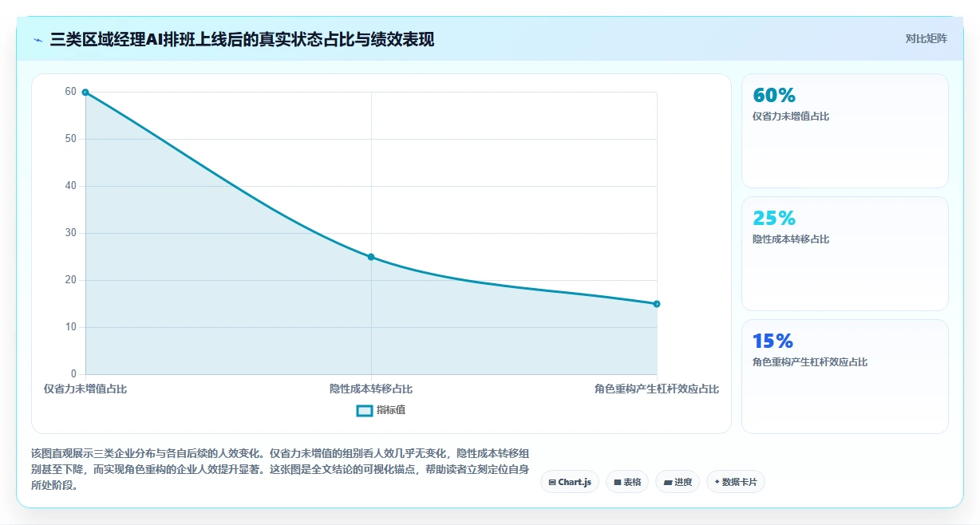
Task: Click the 60% value text
Action: tap(774, 96)
